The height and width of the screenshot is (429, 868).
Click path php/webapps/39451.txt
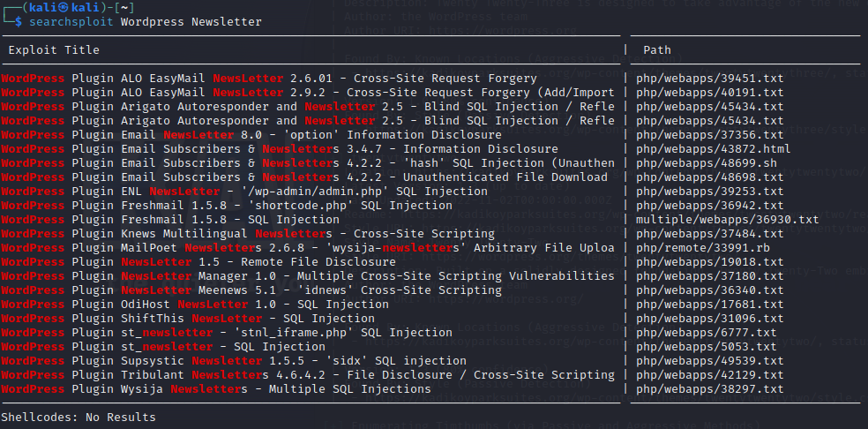710,79
